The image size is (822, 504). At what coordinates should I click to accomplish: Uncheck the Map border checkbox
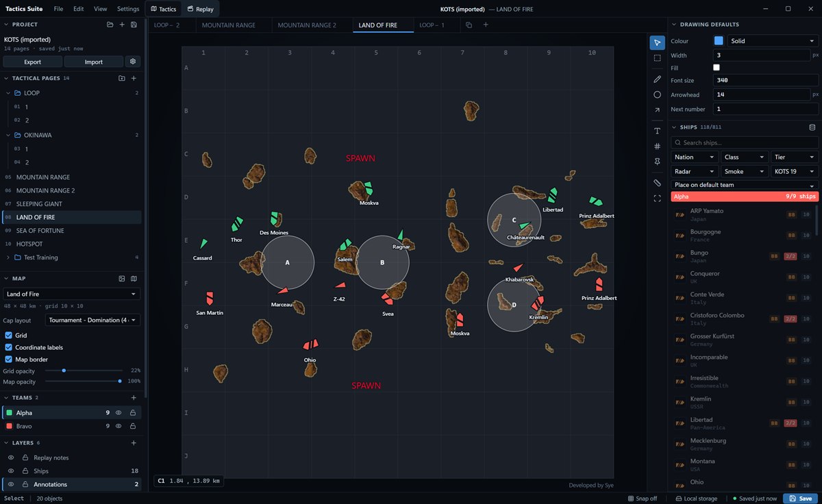click(x=8, y=359)
